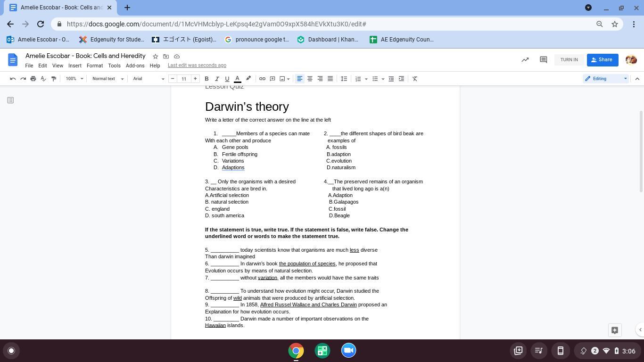Insert a link using toolbar icon
This screenshot has width=644, height=362.
point(262,79)
